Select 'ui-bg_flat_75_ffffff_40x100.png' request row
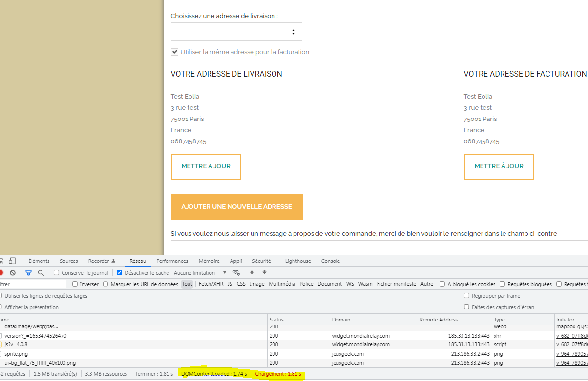The width and height of the screenshot is (588, 381). tap(294, 363)
